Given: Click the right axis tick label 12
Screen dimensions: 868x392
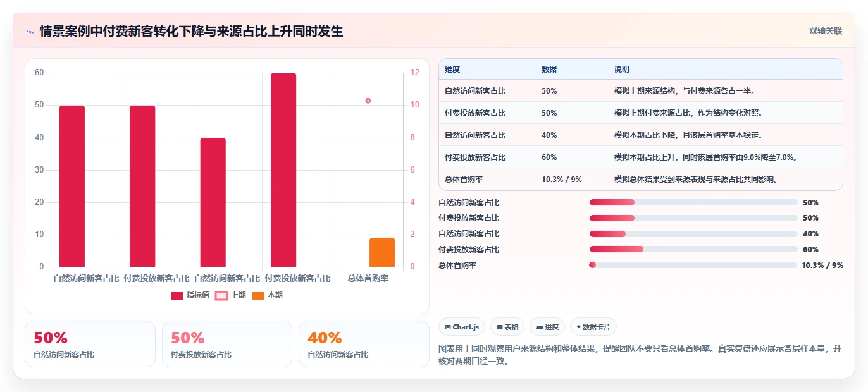Looking at the screenshot, I should (415, 73).
